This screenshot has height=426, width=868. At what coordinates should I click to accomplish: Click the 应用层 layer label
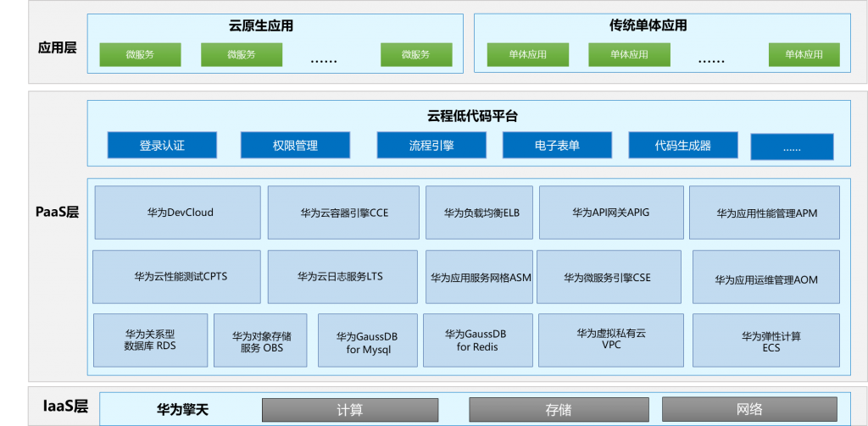(x=57, y=47)
